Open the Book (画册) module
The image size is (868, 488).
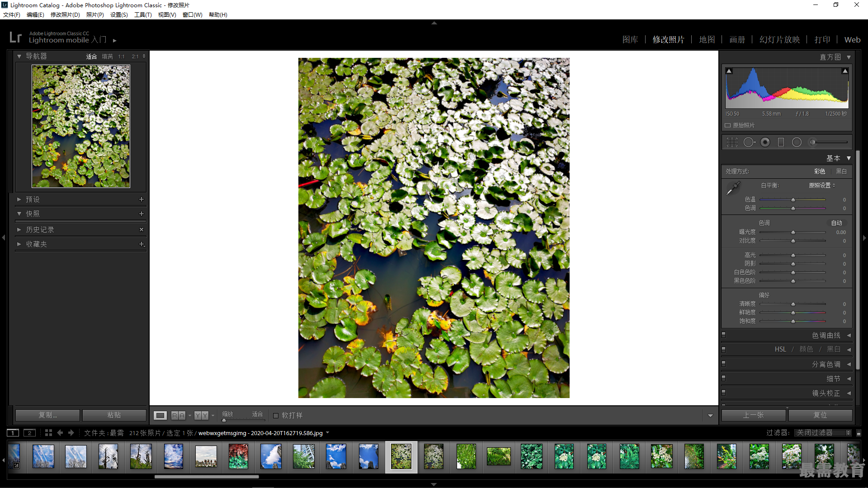(x=737, y=40)
